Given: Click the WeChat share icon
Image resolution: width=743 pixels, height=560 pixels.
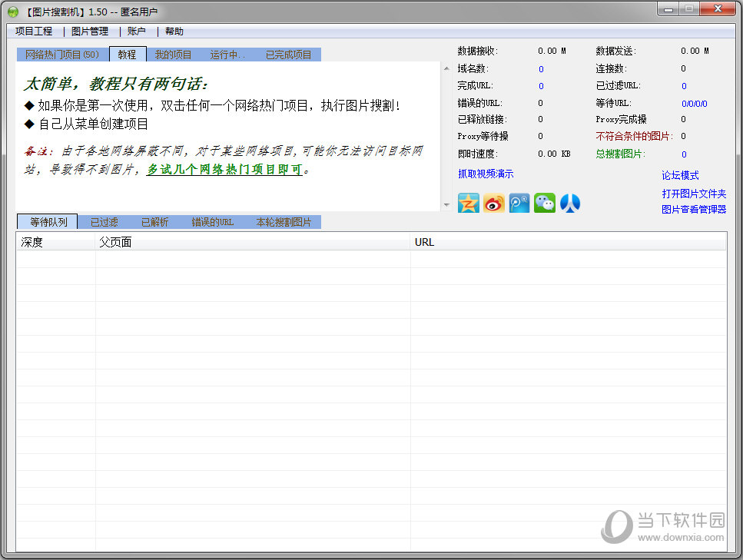Looking at the screenshot, I should (545, 204).
